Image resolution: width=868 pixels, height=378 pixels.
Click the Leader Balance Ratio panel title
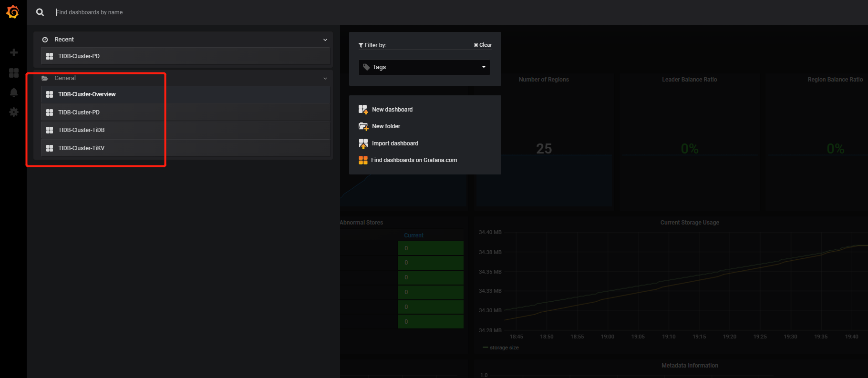pyautogui.click(x=689, y=80)
